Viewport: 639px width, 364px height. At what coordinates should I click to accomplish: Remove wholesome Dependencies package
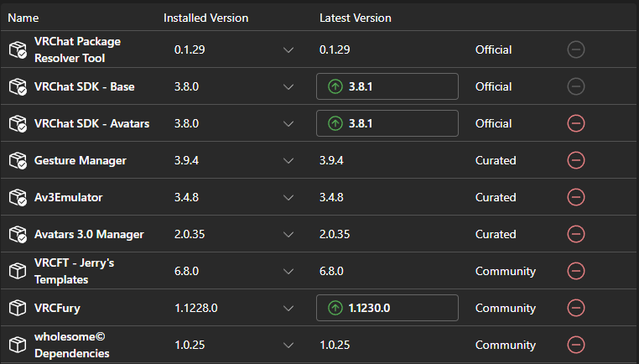(576, 345)
